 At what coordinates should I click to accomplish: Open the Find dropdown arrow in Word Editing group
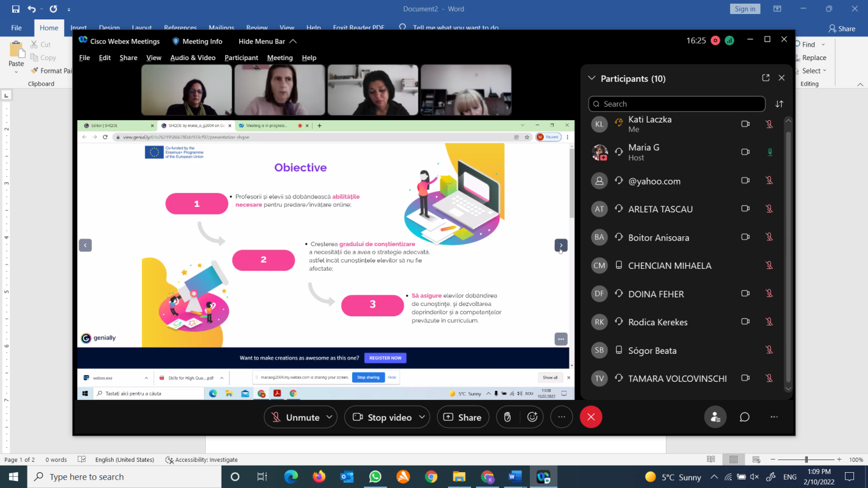[x=823, y=44]
